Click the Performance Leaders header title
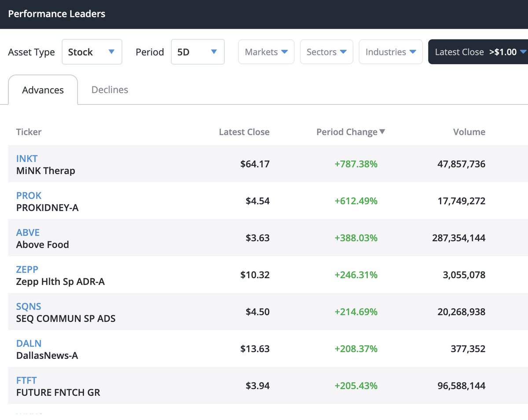Viewport: 528px width, 420px height. click(57, 14)
